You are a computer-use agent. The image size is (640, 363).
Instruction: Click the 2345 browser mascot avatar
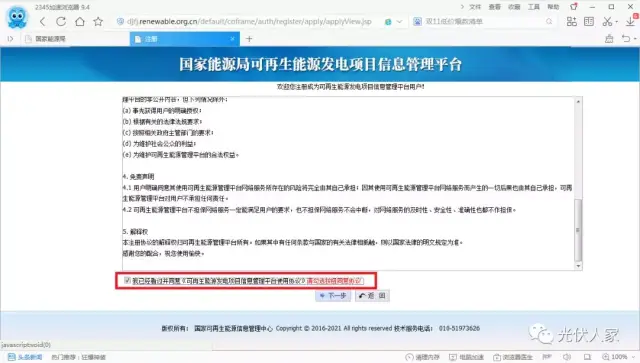coord(17,17)
